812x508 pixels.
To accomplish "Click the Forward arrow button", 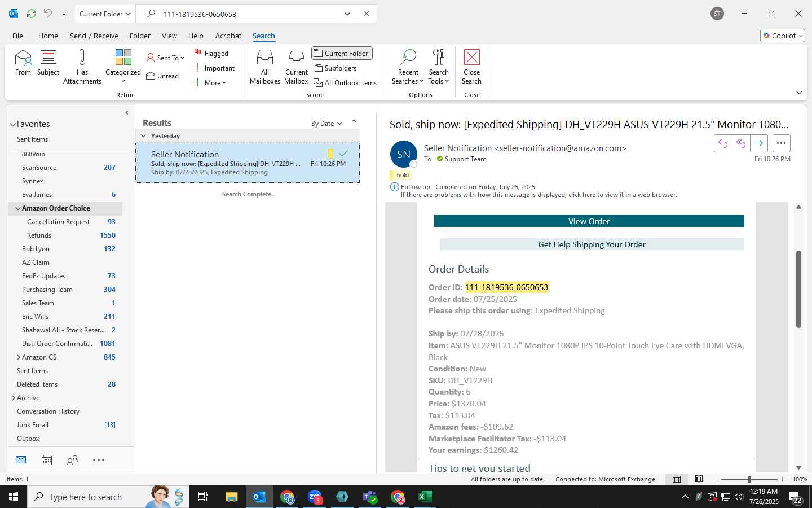I will pos(759,143).
